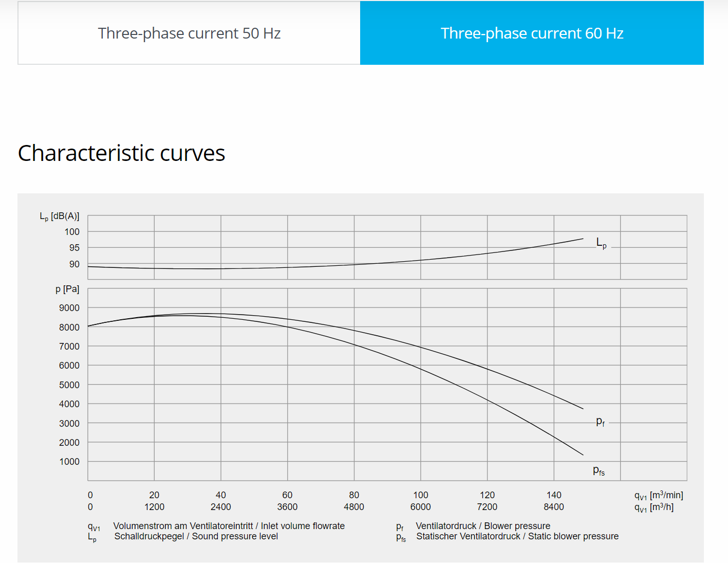This screenshot has height=563, width=728.
Task: Click the qV1 [m³/h] axis unit label
Action: 654,507
